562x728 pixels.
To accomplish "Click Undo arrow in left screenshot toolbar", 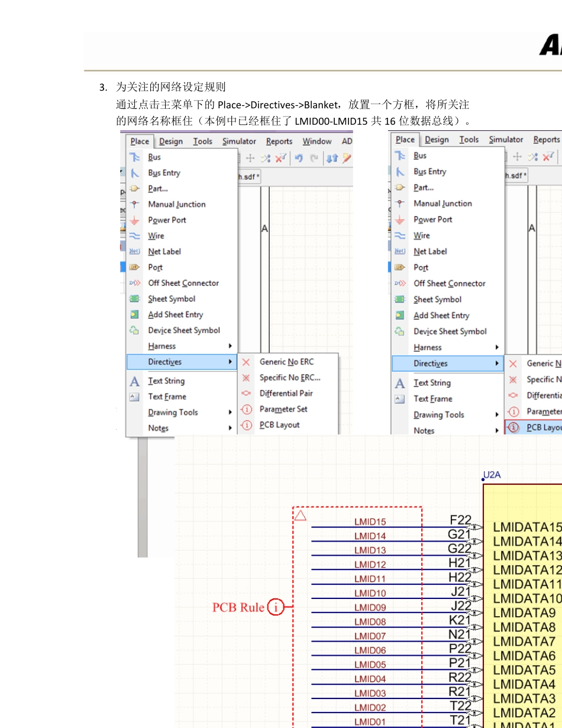I will (x=299, y=157).
